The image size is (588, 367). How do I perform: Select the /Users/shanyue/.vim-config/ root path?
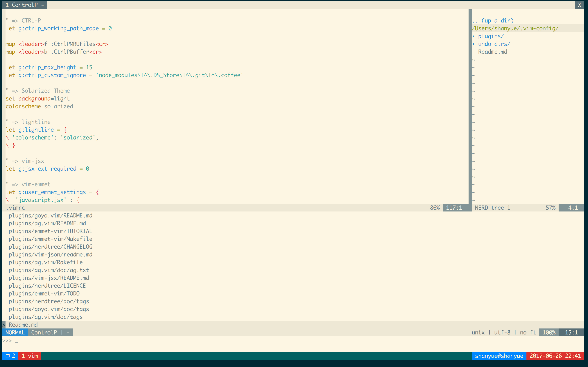click(515, 28)
